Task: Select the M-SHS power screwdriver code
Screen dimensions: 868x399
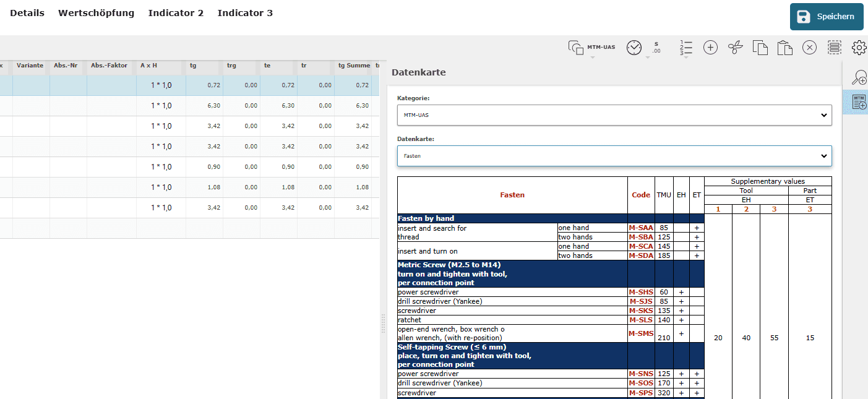Action: 641,292
